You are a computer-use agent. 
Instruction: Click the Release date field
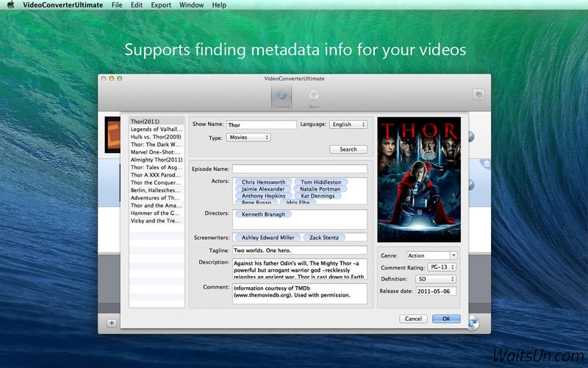point(436,291)
